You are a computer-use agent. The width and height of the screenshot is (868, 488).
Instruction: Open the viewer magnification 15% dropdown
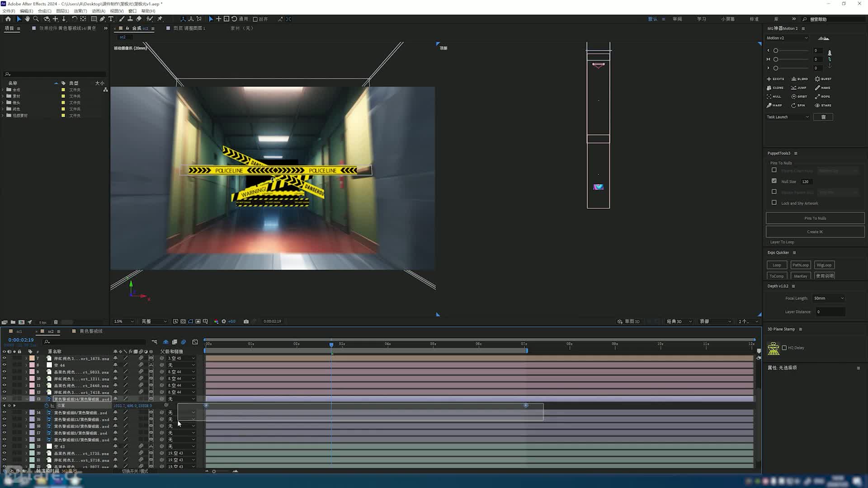pyautogui.click(x=124, y=322)
